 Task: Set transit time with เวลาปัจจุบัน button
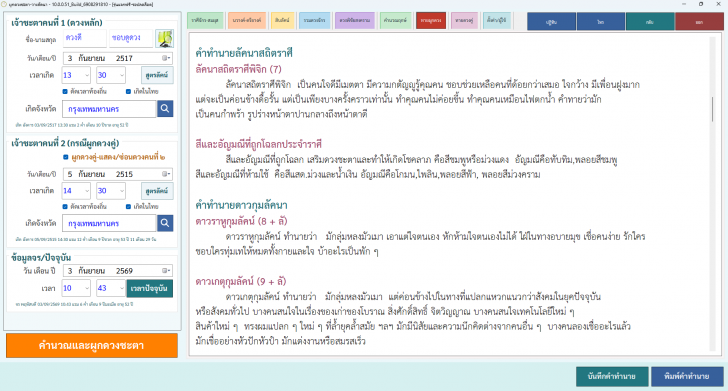(x=150, y=288)
